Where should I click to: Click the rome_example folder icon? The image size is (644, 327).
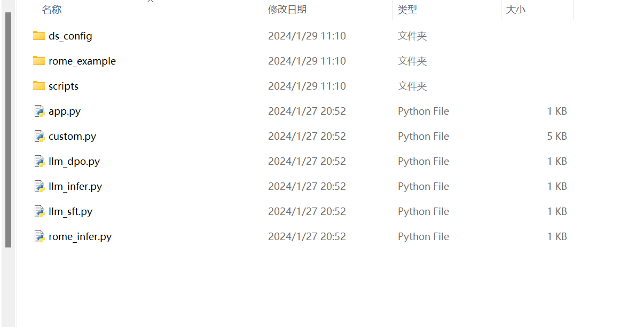click(x=38, y=61)
